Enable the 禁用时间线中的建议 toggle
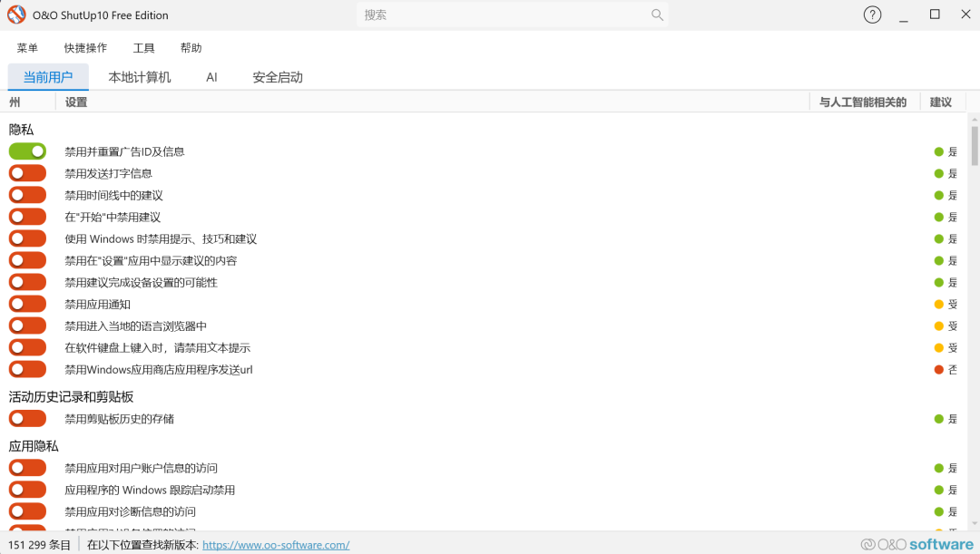Viewport: 980px width, 554px height. tap(27, 195)
